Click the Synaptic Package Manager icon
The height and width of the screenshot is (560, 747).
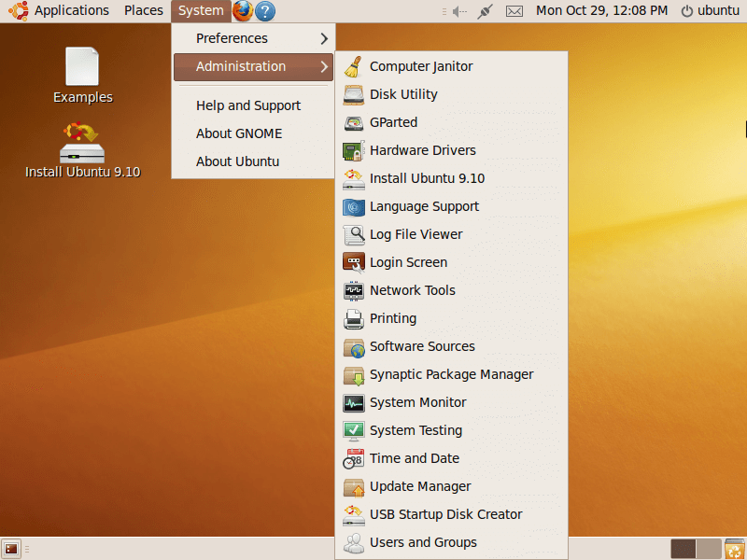pyautogui.click(x=354, y=375)
